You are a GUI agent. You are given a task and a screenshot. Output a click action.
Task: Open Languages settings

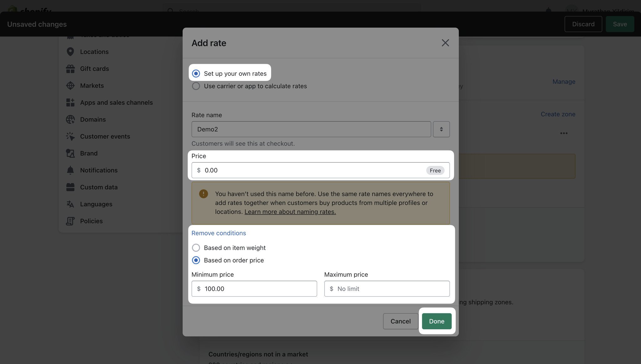coord(96,204)
